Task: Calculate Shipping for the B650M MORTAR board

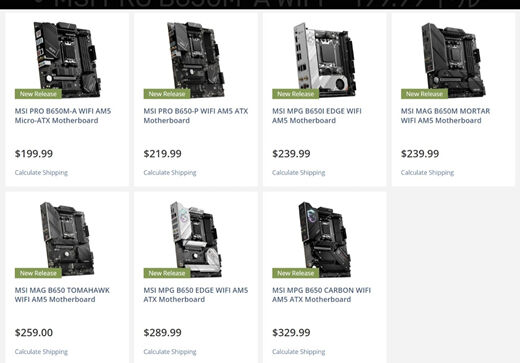Action: [427, 173]
